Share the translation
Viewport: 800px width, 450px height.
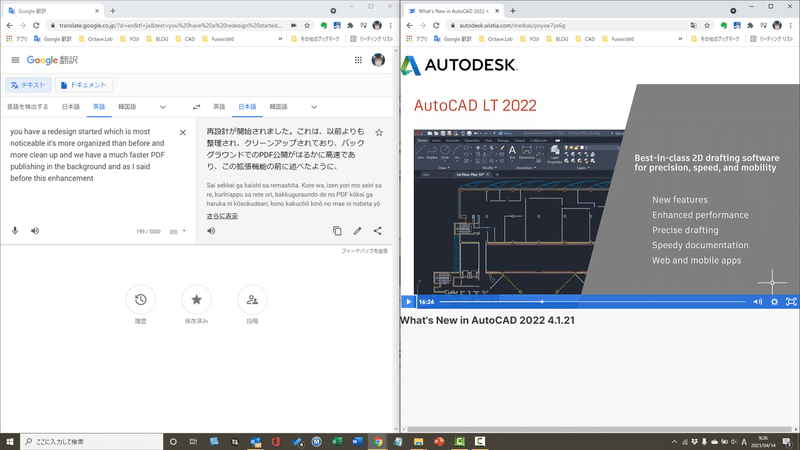pyautogui.click(x=378, y=231)
